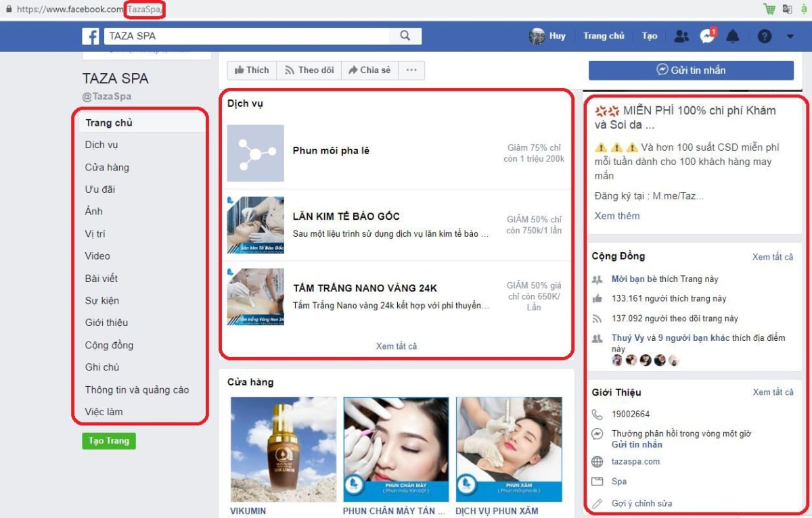
Task: Expand the account menu dropdown arrow
Action: click(x=790, y=37)
